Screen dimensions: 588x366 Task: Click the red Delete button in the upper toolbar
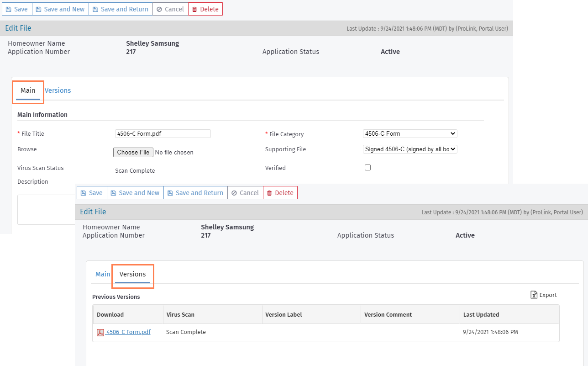[205, 9]
